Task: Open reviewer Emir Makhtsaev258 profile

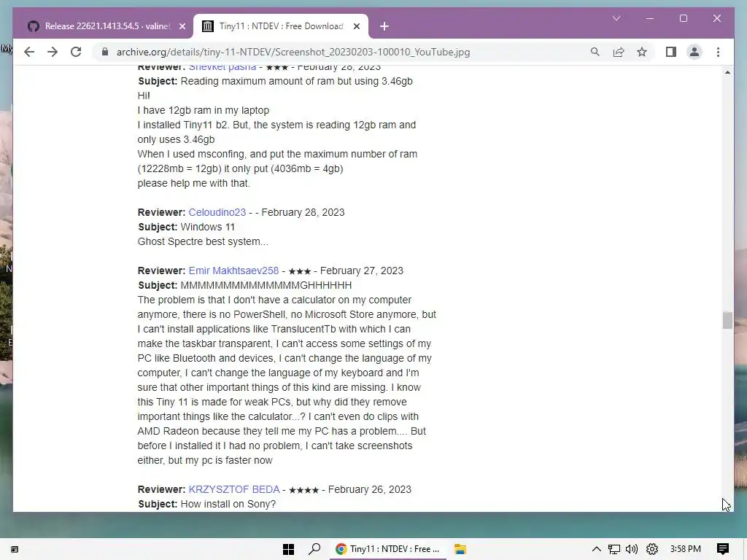Action: [233, 271]
